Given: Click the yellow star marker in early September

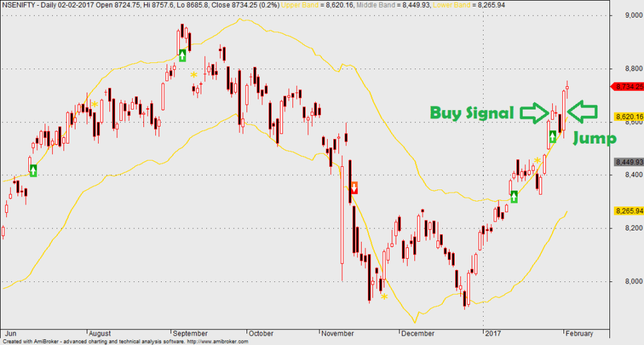Looking at the screenshot, I should pos(194,75).
